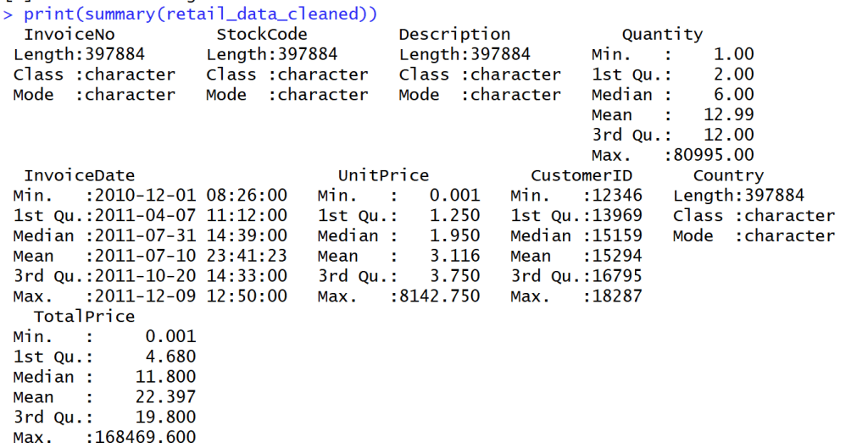Viewport: 868px width, 448px height.
Task: Click the StockCode column header
Action: [262, 35]
